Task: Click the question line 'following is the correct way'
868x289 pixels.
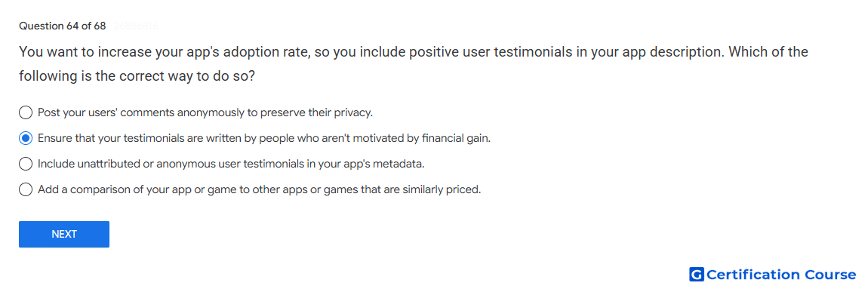Action: [137, 76]
